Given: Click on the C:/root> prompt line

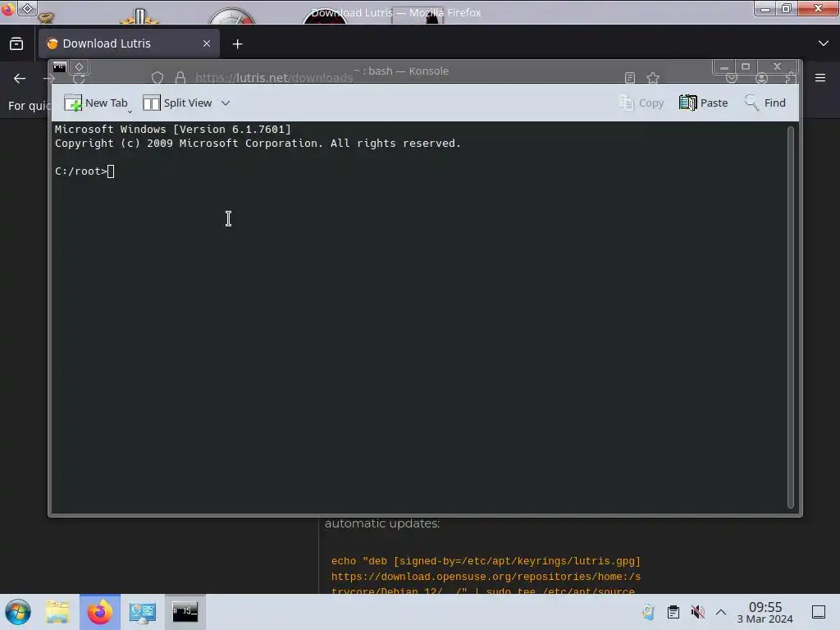Looking at the screenshot, I should 84,171.
